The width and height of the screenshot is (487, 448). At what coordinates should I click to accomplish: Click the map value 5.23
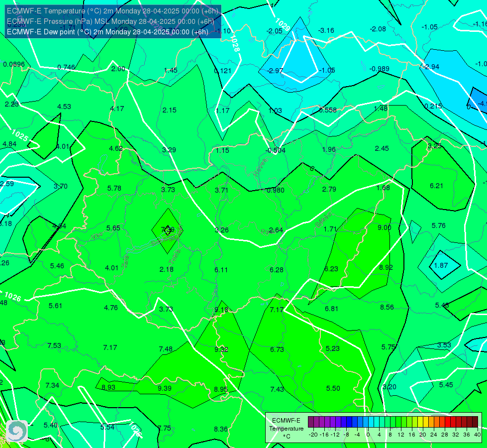click(333, 349)
